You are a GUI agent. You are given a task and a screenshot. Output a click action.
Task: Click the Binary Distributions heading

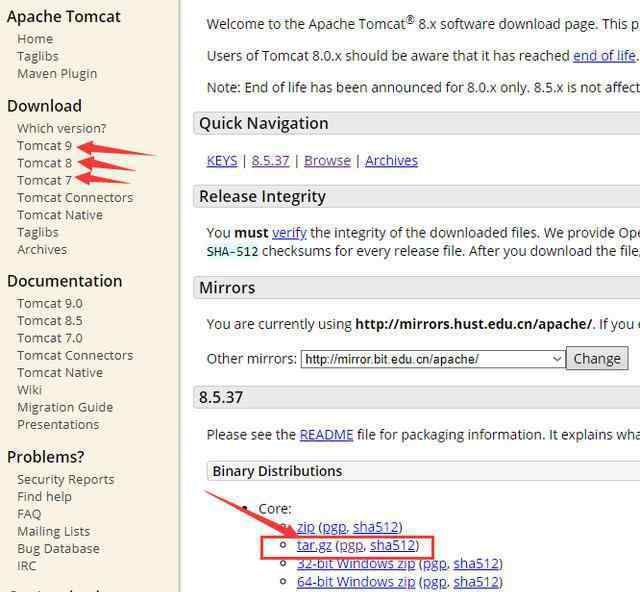[277, 471]
